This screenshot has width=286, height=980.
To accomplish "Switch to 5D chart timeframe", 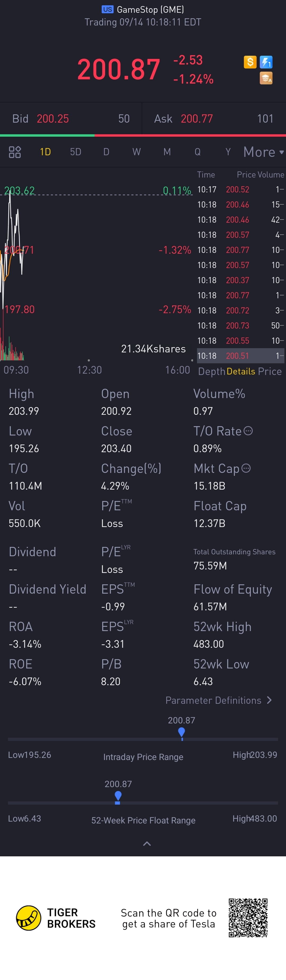I will (75, 152).
